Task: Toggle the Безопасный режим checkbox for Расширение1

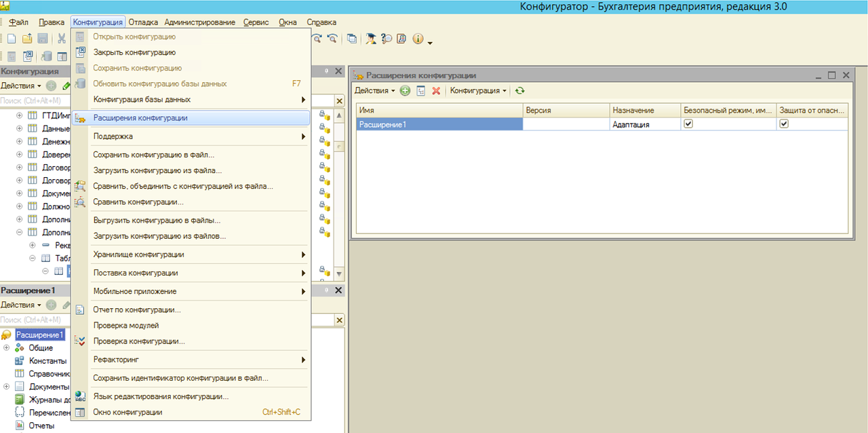Action: point(688,124)
